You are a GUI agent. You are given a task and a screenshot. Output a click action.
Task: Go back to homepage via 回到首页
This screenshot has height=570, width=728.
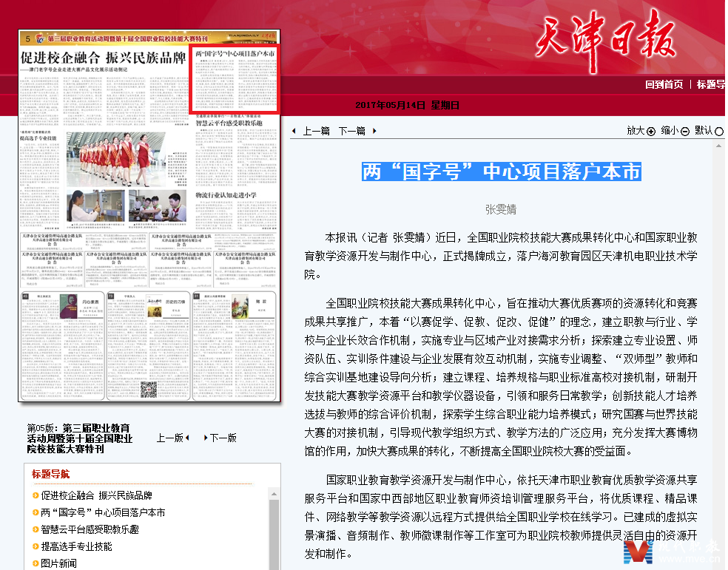pos(664,84)
